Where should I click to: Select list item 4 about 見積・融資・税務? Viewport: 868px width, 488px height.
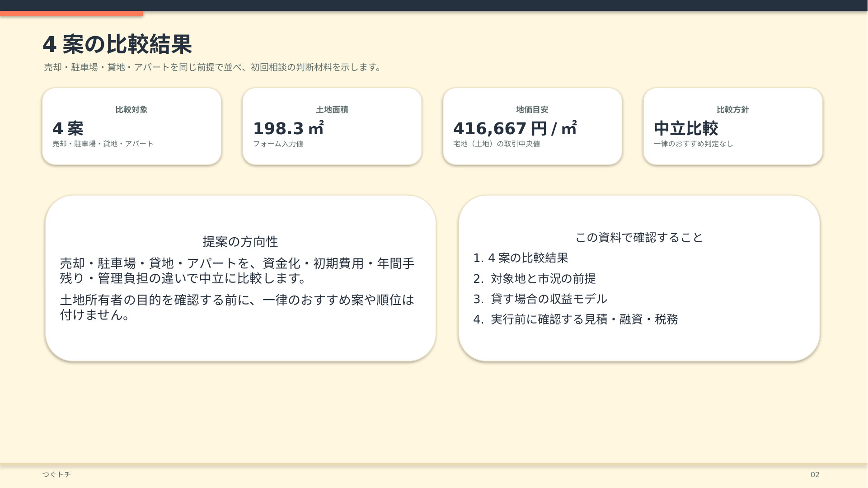pos(576,319)
